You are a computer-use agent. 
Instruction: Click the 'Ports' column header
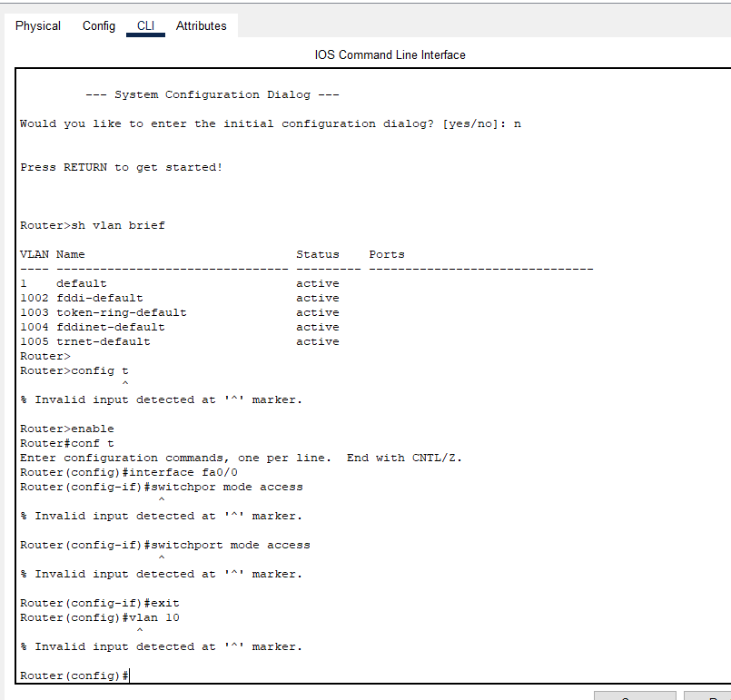tap(387, 254)
